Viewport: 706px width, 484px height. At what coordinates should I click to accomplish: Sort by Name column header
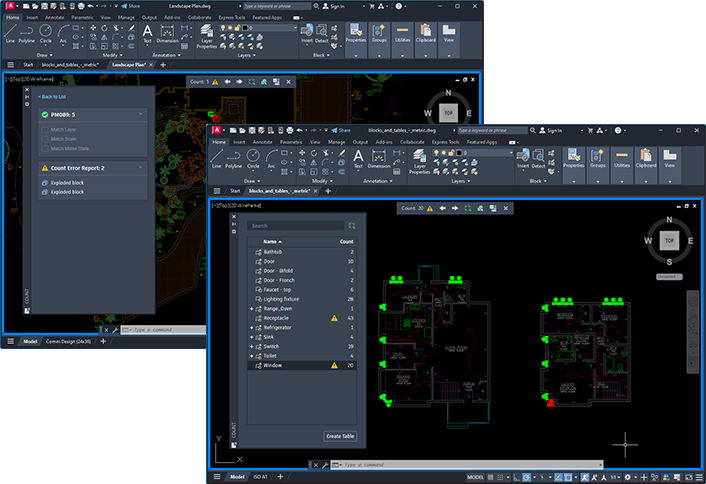coord(272,242)
